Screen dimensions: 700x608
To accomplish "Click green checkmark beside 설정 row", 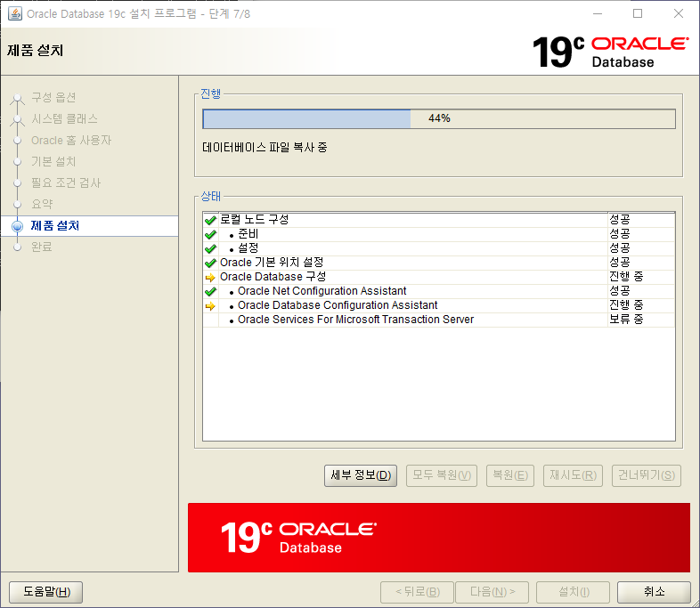I will tap(210, 248).
